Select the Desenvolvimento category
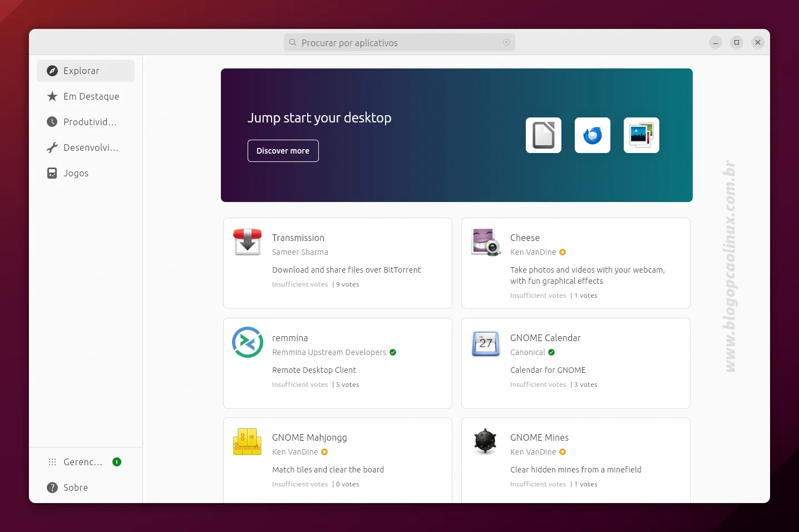This screenshot has height=532, width=799. (86, 147)
